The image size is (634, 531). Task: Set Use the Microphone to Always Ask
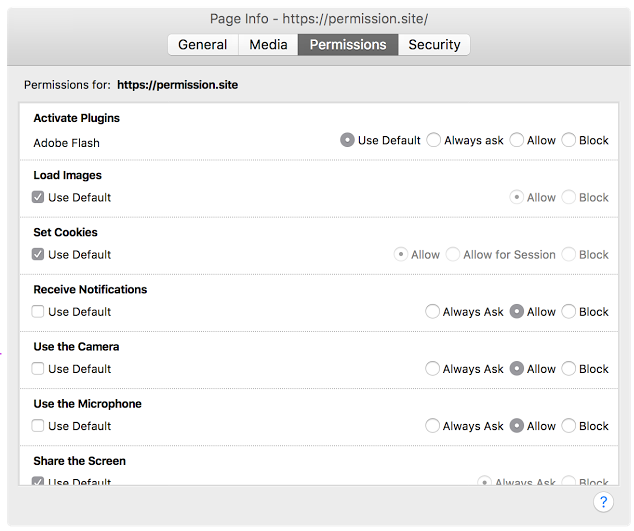pos(433,426)
